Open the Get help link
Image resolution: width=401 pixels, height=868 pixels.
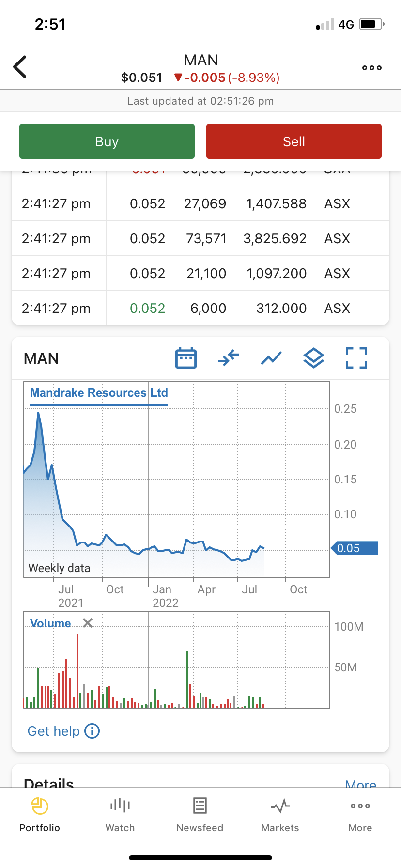[x=53, y=731]
